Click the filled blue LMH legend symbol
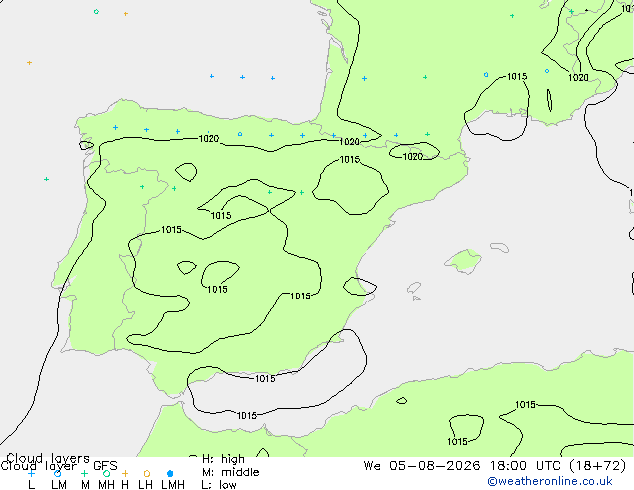This screenshot has width=634, height=490. pos(170,473)
